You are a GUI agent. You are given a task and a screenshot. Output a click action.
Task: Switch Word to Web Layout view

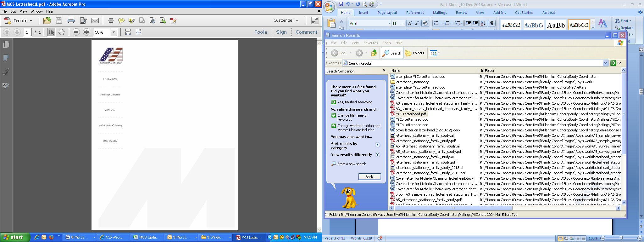tap(572, 238)
